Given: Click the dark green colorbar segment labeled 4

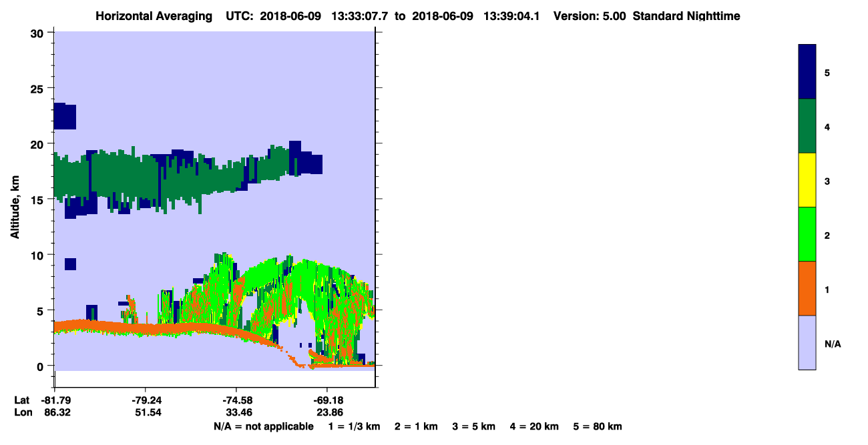Looking at the screenshot, I should tap(807, 126).
